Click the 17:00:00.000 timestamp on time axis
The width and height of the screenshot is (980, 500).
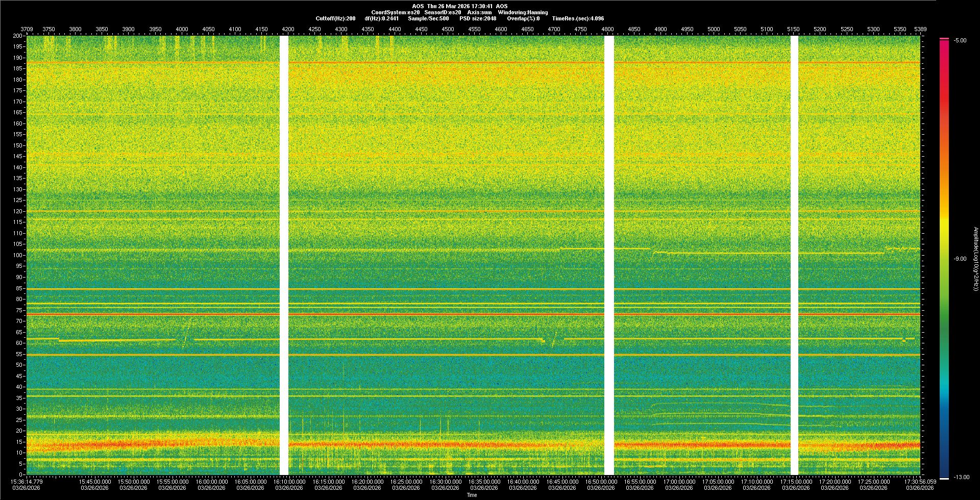coord(679,482)
